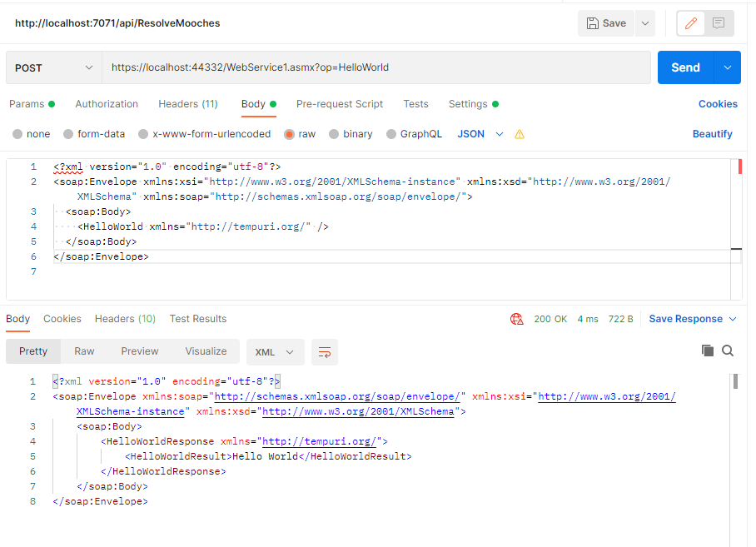Open the JSON body format dropdown
The image size is (756, 547).
coord(480,134)
